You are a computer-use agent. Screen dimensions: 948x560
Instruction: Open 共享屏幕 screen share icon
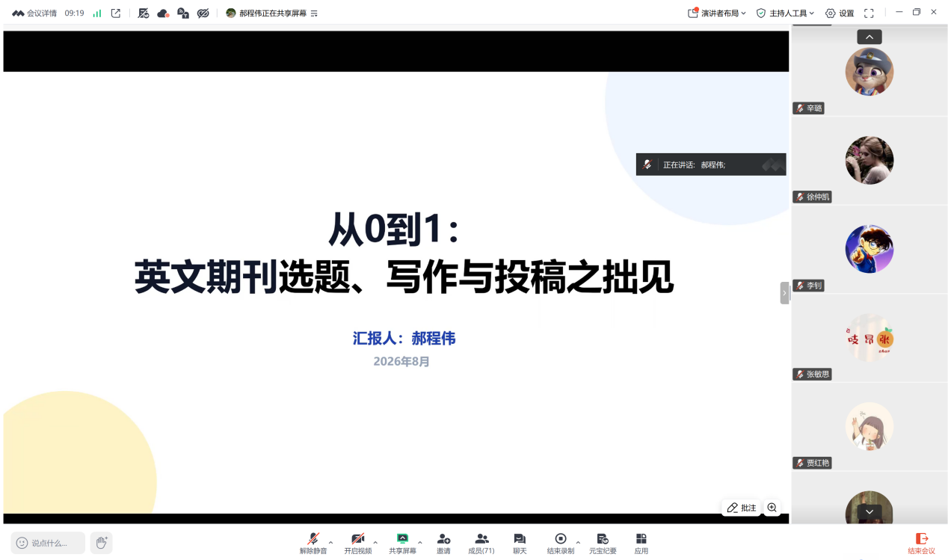(x=402, y=544)
